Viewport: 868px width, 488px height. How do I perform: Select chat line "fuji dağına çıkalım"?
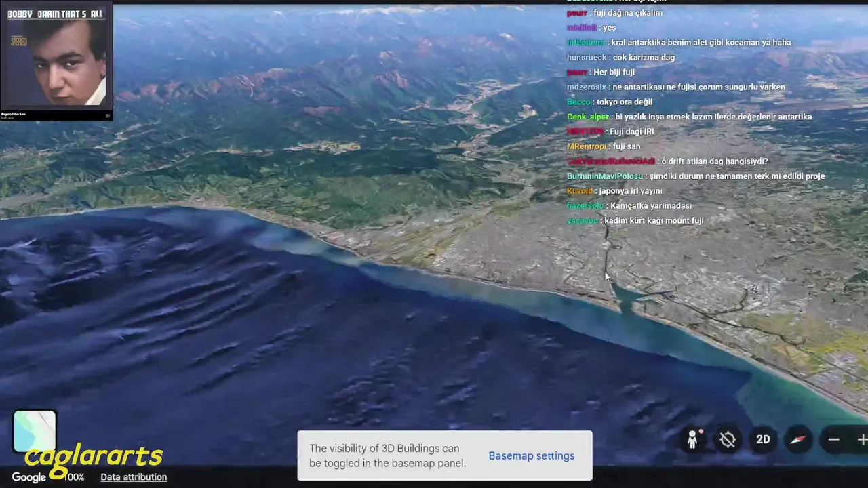pos(627,13)
